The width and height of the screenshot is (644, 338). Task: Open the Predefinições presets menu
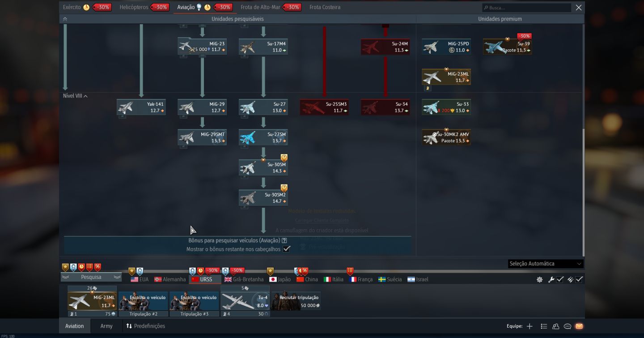tap(145, 326)
